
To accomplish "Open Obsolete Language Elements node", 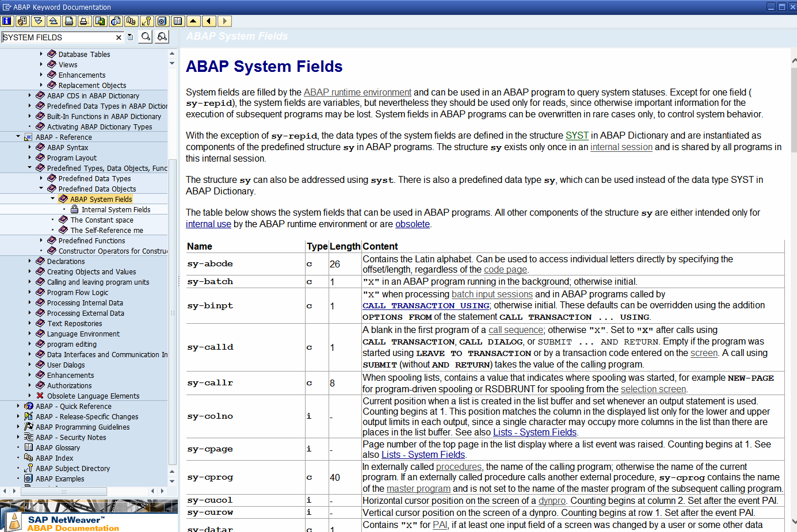I will (x=93, y=396).
